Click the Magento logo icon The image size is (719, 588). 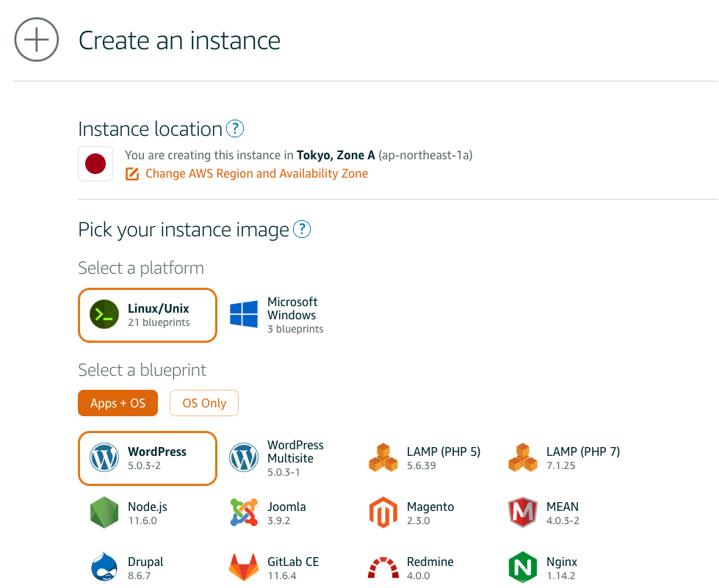(x=383, y=512)
